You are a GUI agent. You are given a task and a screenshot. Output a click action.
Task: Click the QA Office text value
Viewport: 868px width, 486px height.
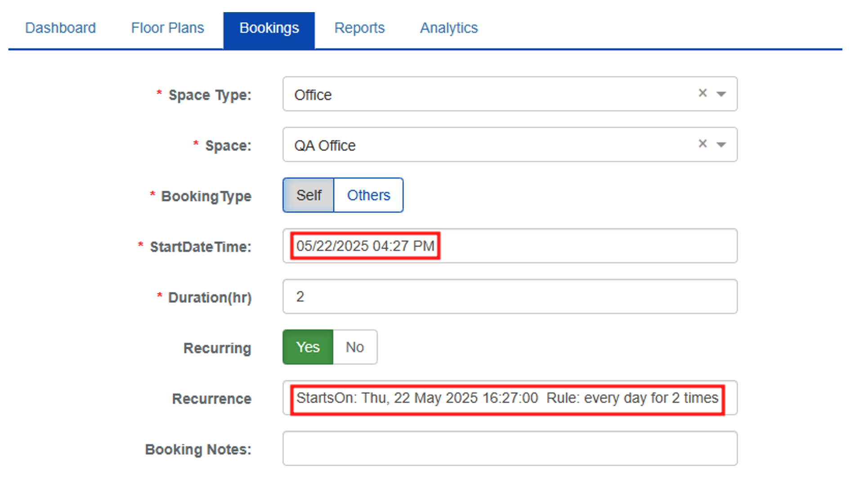coord(325,145)
